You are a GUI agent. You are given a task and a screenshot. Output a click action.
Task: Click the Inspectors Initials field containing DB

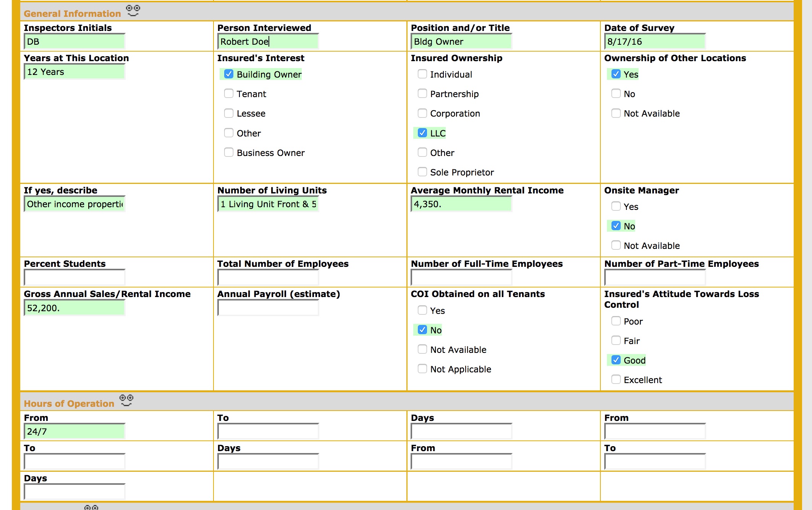pos(74,42)
